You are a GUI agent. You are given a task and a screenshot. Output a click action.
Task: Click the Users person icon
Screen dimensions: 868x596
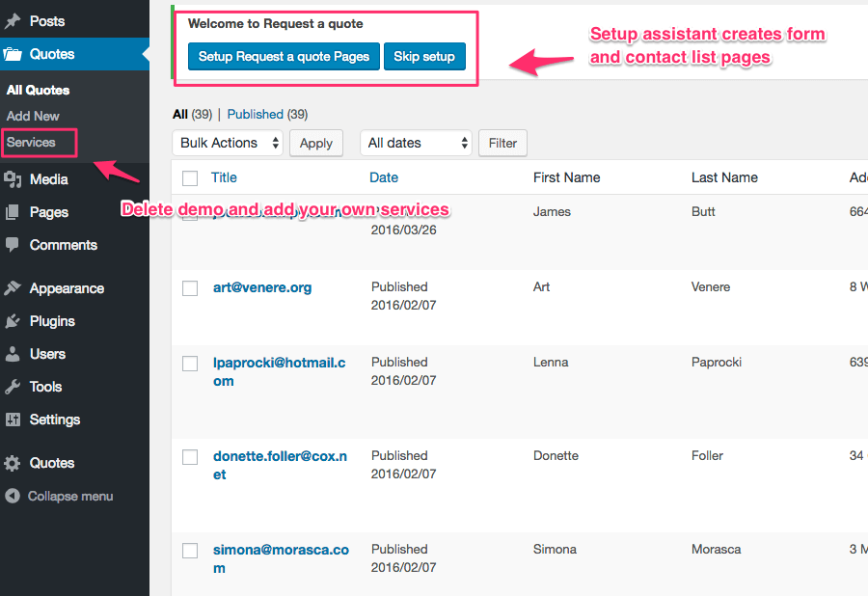pos(13,354)
